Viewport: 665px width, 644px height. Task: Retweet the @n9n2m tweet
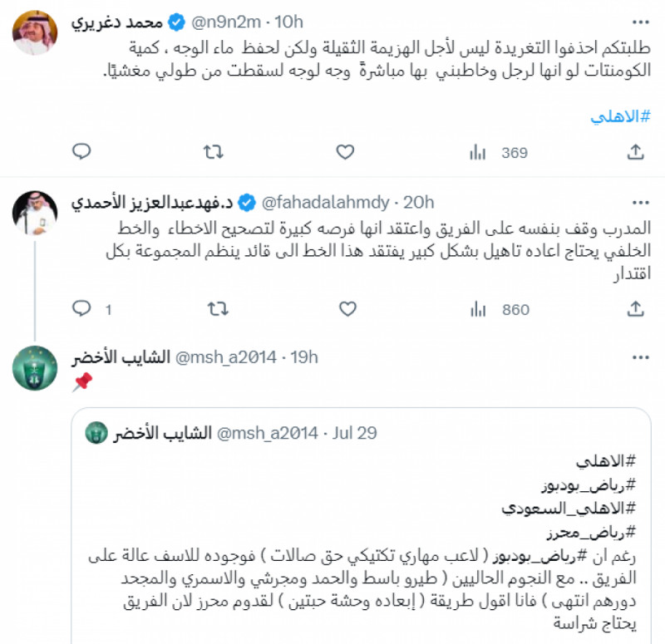pyautogui.click(x=213, y=151)
